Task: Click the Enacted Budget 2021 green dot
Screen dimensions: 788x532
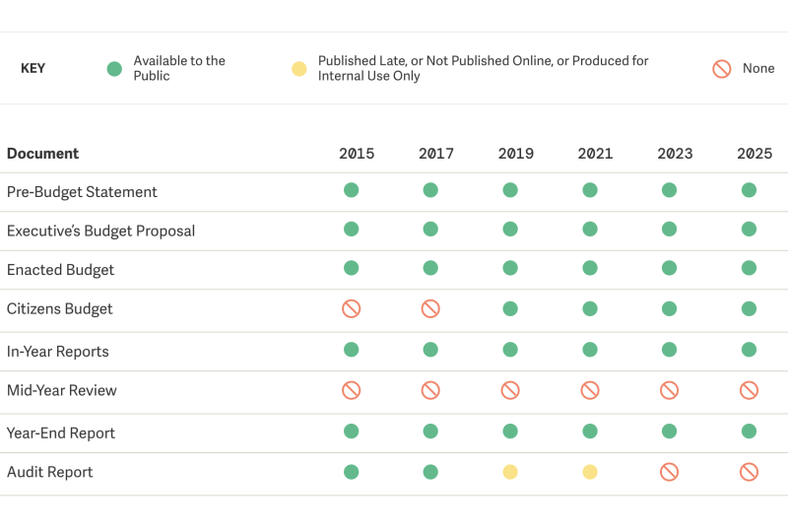Action: click(590, 268)
